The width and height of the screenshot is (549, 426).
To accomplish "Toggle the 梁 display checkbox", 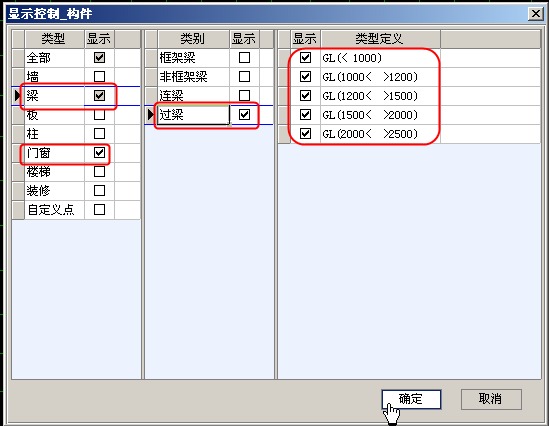I will 99,95.
